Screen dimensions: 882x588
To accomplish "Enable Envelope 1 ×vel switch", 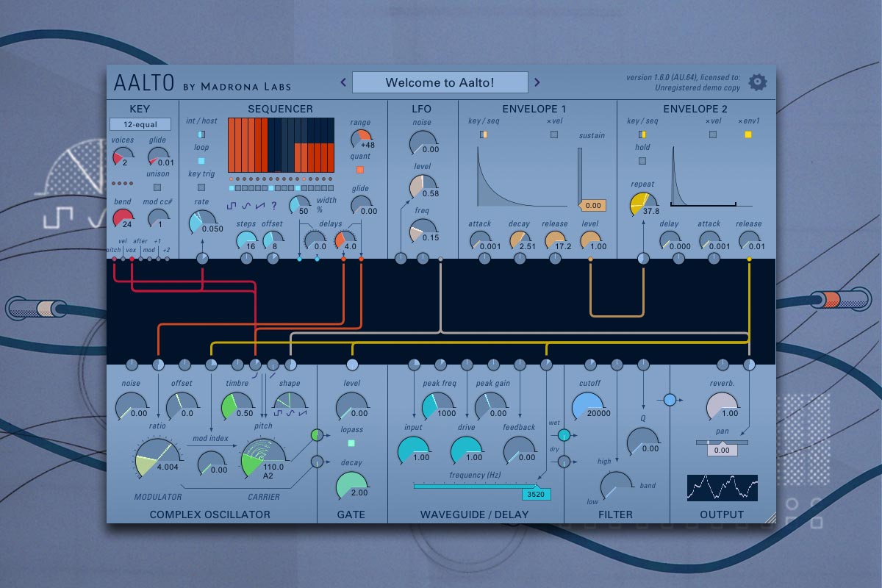I will pos(554,135).
